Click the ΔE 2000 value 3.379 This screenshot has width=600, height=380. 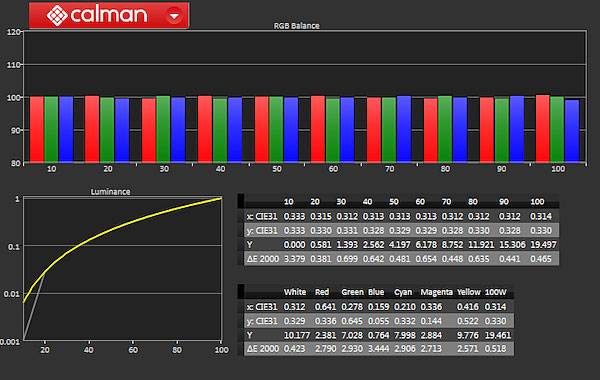294,259
